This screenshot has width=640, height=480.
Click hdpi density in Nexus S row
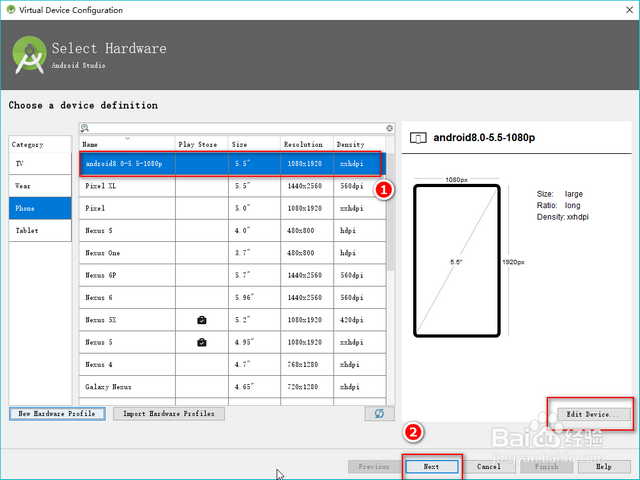pos(348,231)
